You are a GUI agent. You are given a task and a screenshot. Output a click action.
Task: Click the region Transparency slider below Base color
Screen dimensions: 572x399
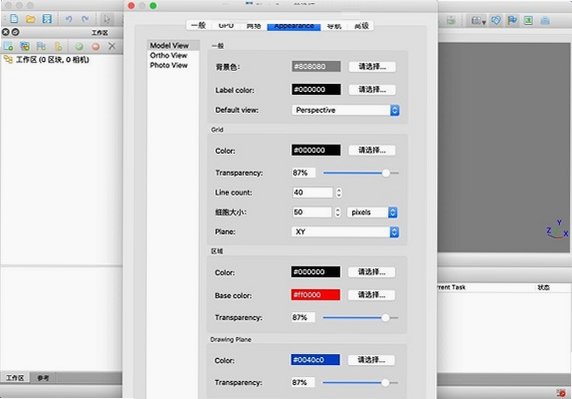[x=360, y=318]
